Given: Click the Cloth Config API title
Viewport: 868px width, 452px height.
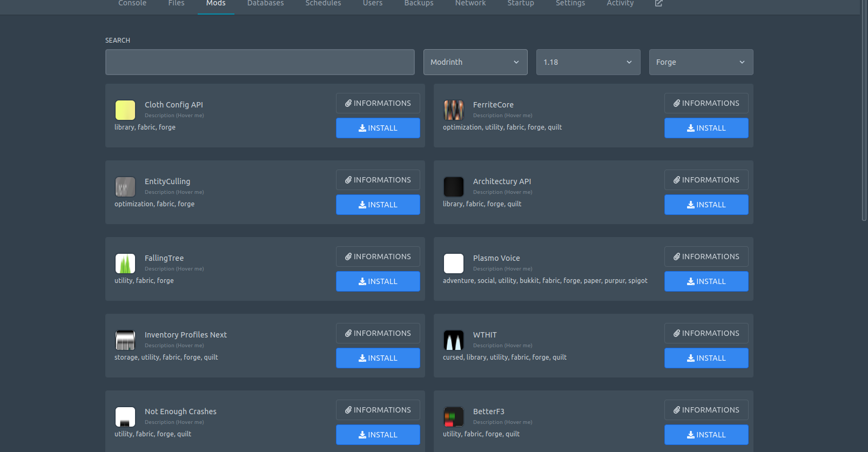Looking at the screenshot, I should tap(174, 105).
